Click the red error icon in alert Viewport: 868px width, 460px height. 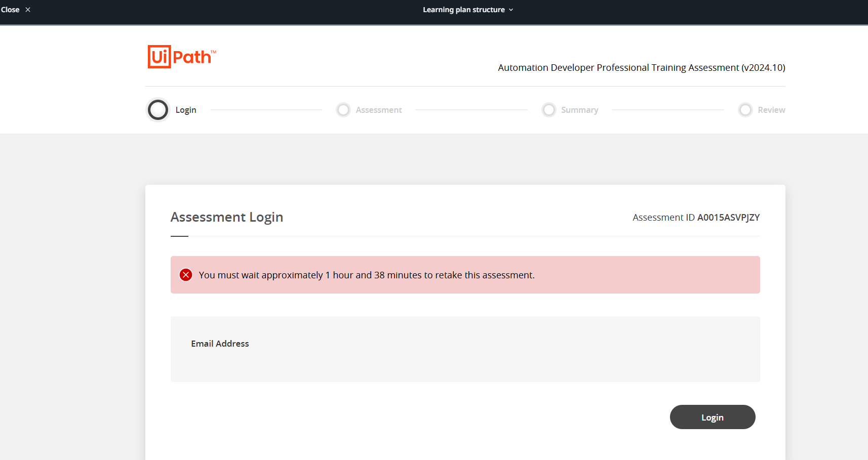coord(186,275)
